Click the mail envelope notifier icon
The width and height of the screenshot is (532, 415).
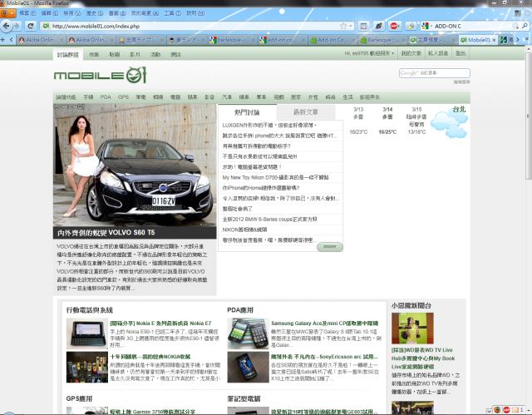[x=516, y=410]
